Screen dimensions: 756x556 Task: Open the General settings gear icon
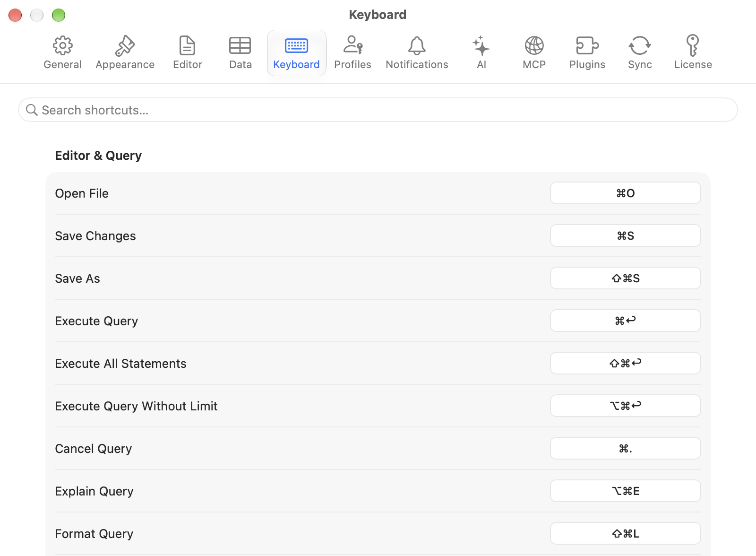point(62,46)
